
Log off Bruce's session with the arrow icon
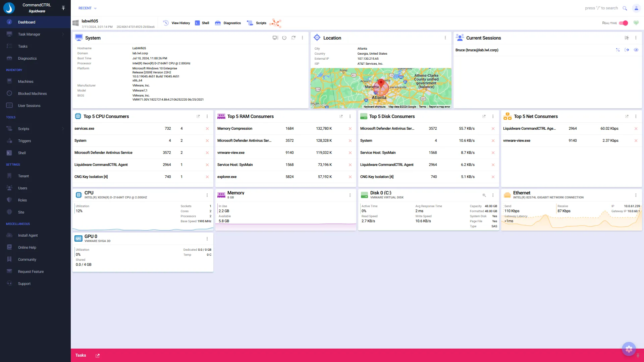pyautogui.click(x=627, y=50)
